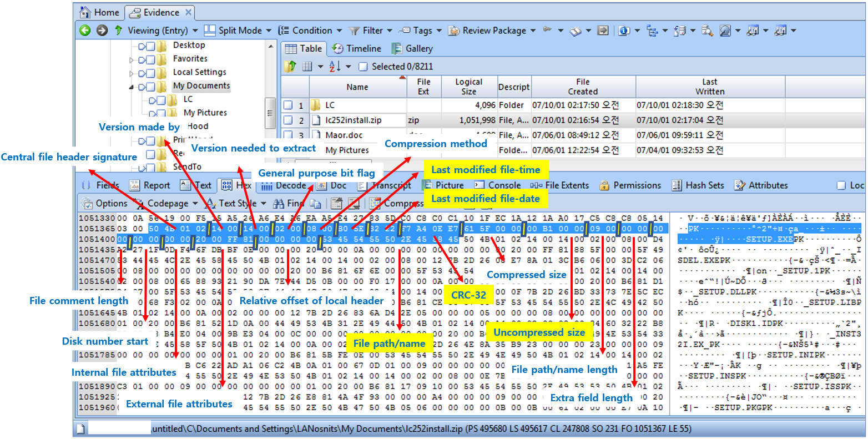The width and height of the screenshot is (868, 439).
Task: Open the Filter dropdown
Action: click(x=370, y=31)
